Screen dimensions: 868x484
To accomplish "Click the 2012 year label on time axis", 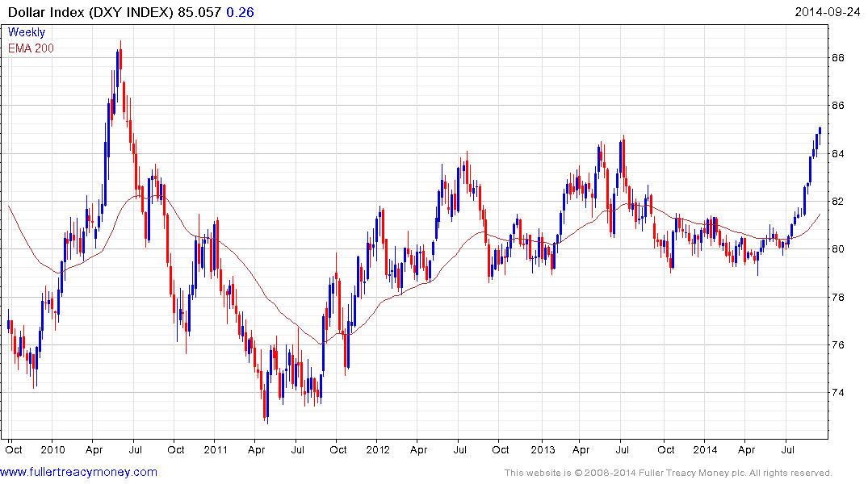I will click(378, 449).
